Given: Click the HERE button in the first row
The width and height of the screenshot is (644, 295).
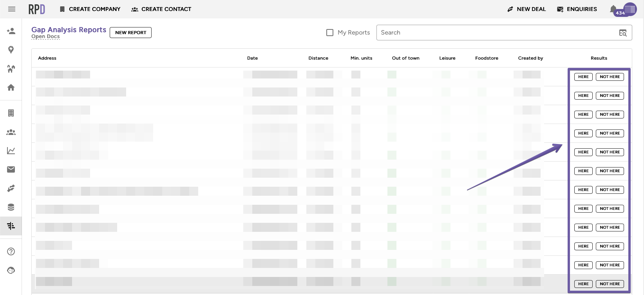Looking at the screenshot, I should click(583, 77).
